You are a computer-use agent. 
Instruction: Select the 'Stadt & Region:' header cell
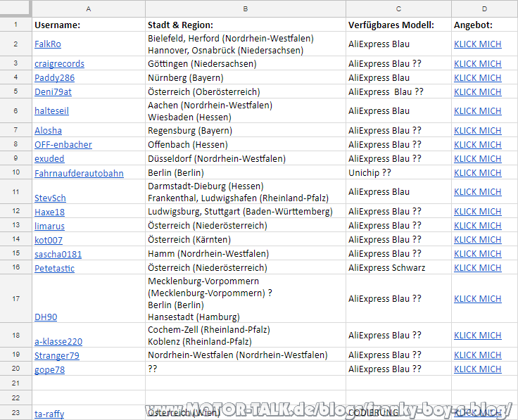coord(246,25)
